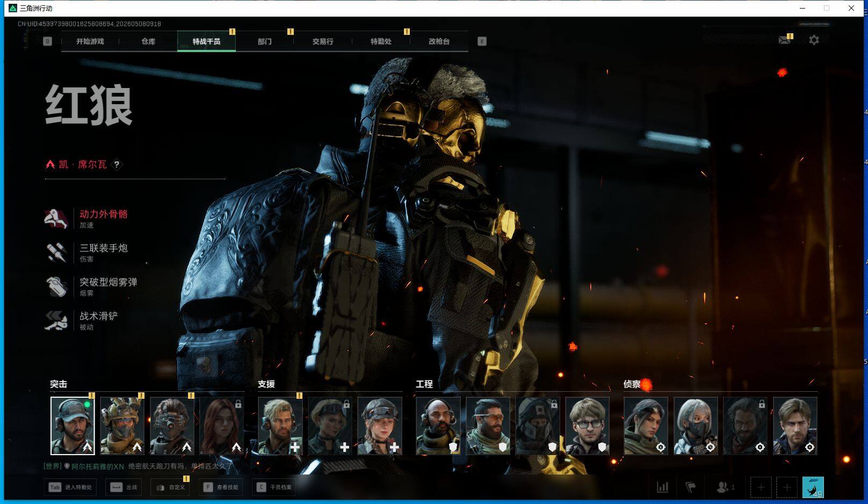Screen dimensions: 868x504
Task: Open the 特战干员 tab
Action: coord(206,41)
